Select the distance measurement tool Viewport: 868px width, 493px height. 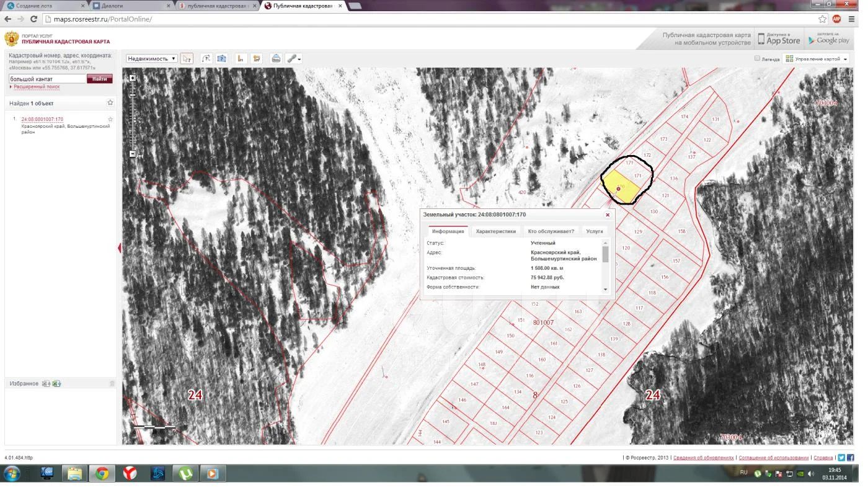pyautogui.click(x=240, y=59)
